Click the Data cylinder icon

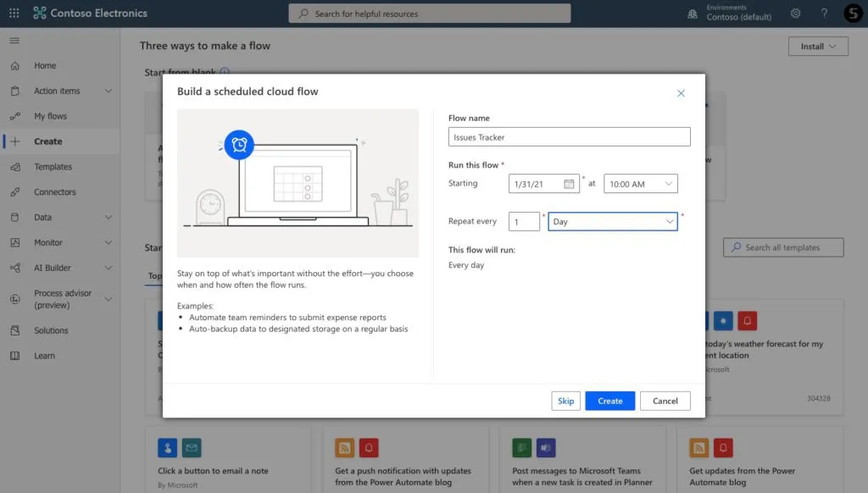click(15, 218)
